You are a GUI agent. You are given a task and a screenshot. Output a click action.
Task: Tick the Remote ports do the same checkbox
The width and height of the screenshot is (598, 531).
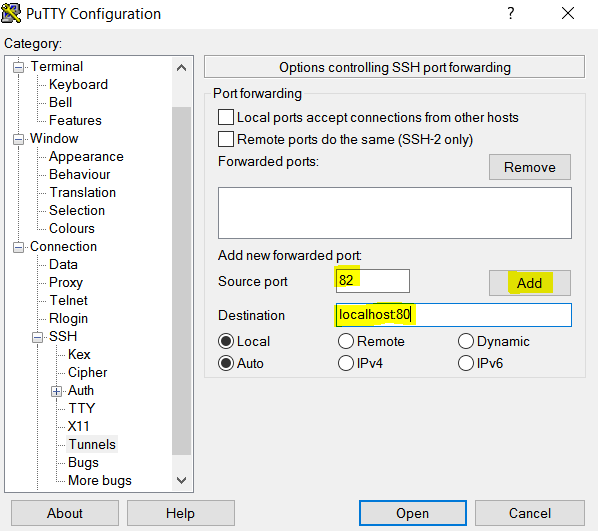(226, 139)
